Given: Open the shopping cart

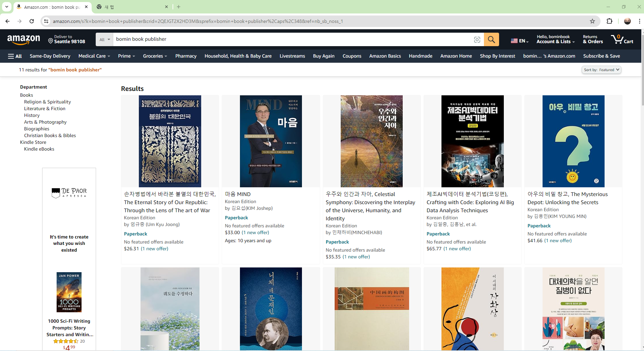Looking at the screenshot, I should (622, 39).
